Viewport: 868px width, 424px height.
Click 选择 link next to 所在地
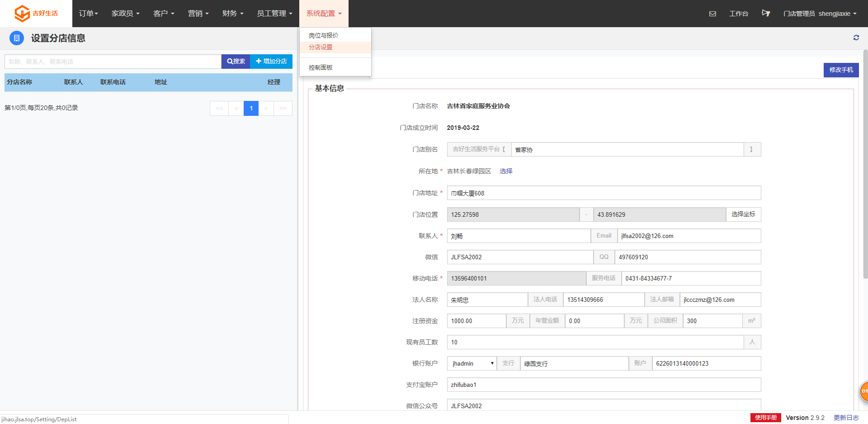coord(506,171)
